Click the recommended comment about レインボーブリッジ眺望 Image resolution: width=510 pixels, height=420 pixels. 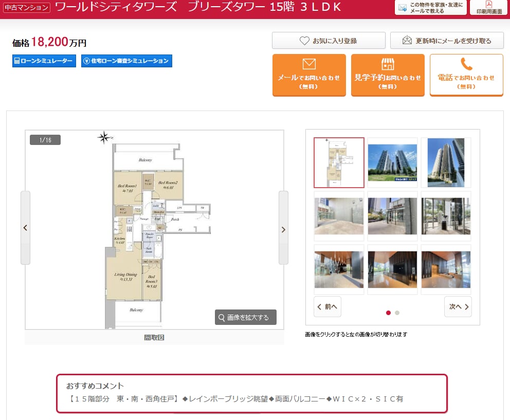(236, 399)
